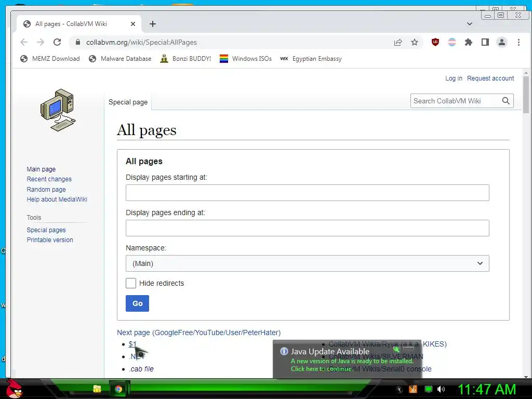Switch to the All pages browser tab
Image resolution: width=532 pixels, height=399 pixels.
coord(79,24)
